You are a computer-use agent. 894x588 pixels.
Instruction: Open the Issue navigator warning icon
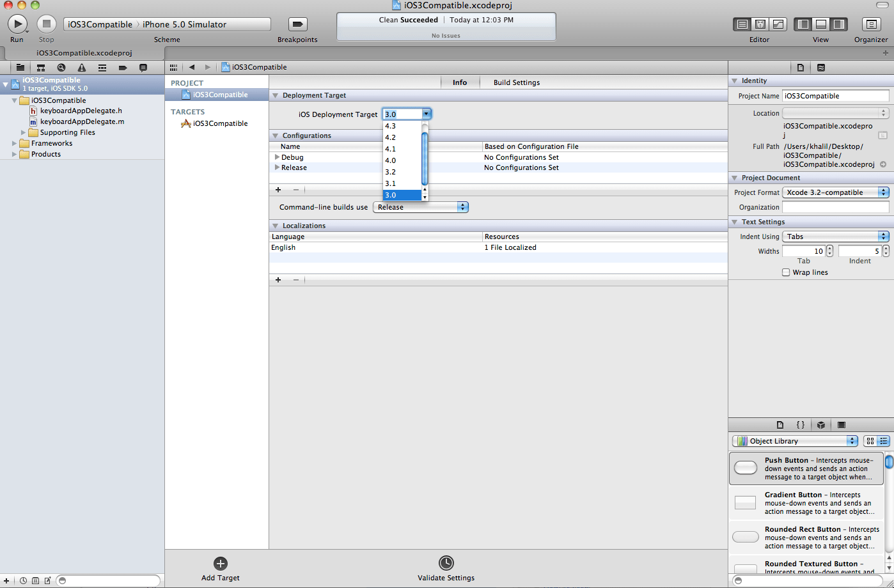tap(82, 67)
